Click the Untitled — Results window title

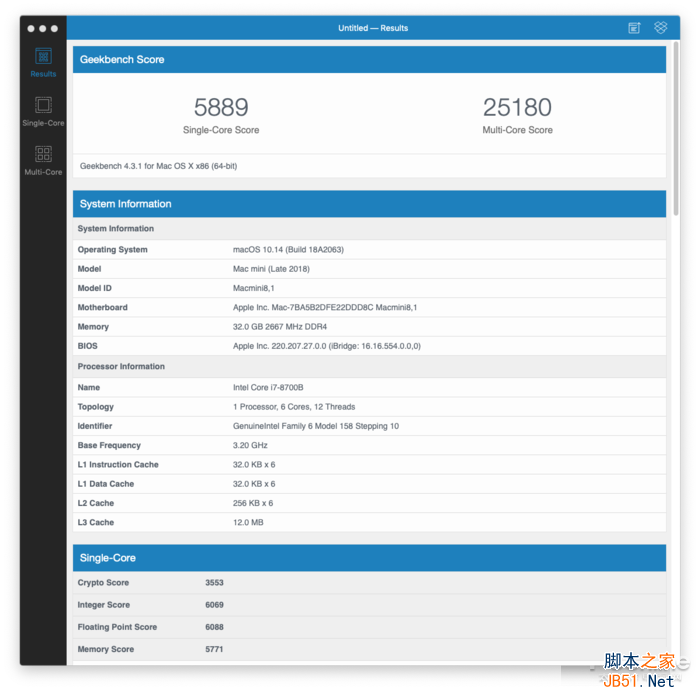pos(373,28)
